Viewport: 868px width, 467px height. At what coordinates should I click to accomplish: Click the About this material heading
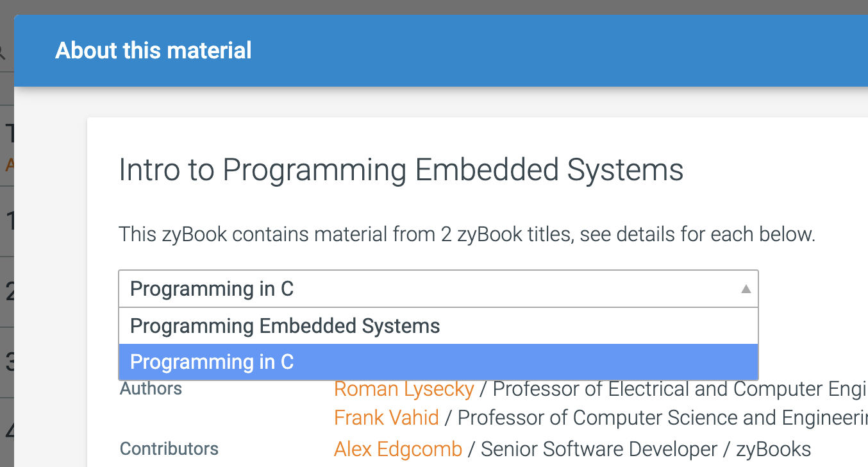154,50
